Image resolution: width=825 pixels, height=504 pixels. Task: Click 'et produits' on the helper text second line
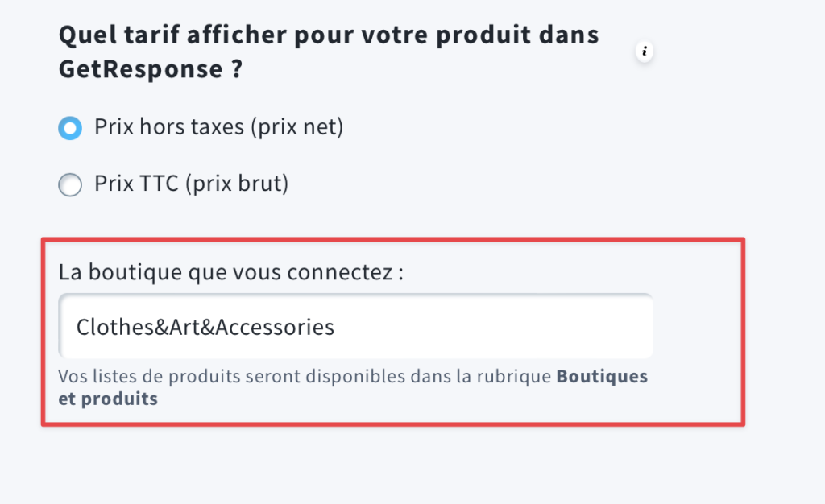108,399
